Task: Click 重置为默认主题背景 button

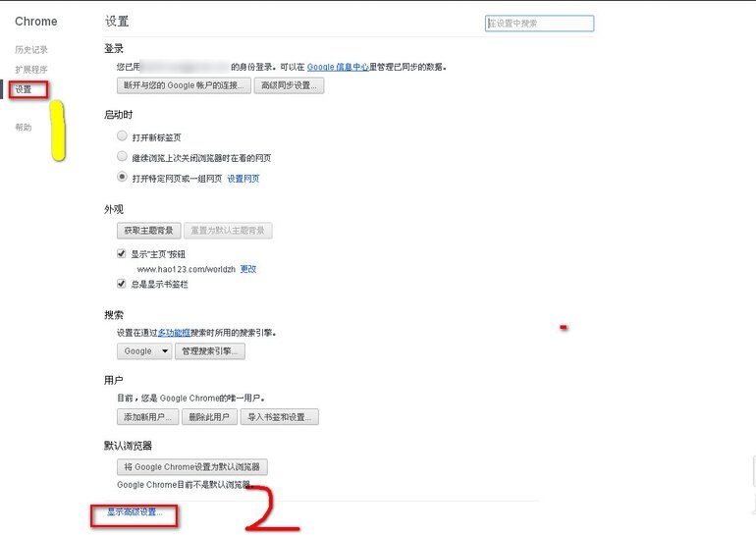Action: pos(228,231)
